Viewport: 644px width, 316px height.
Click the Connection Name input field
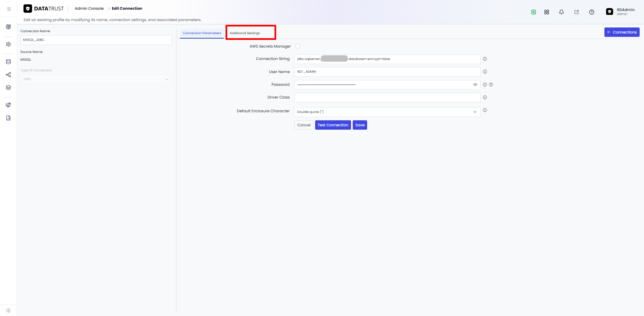point(96,40)
